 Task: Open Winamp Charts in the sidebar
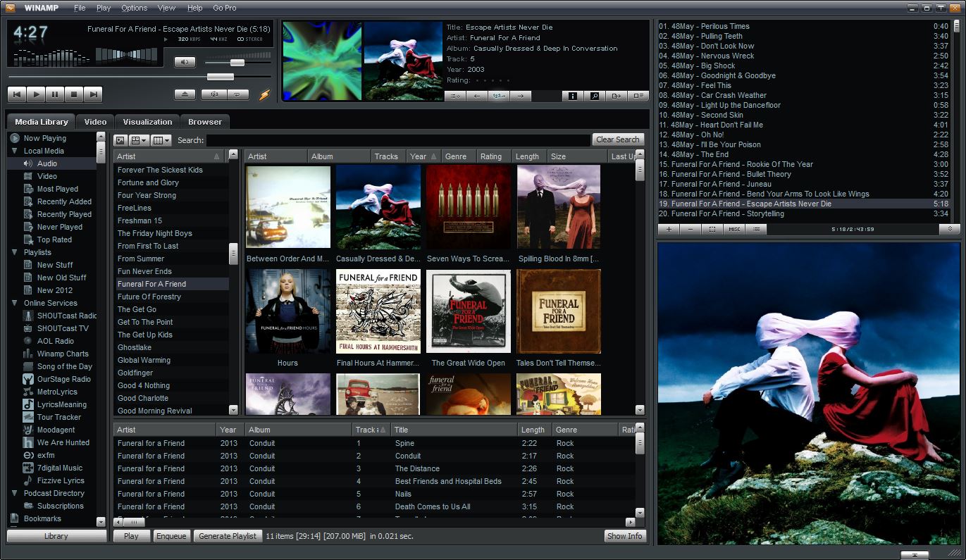click(63, 354)
